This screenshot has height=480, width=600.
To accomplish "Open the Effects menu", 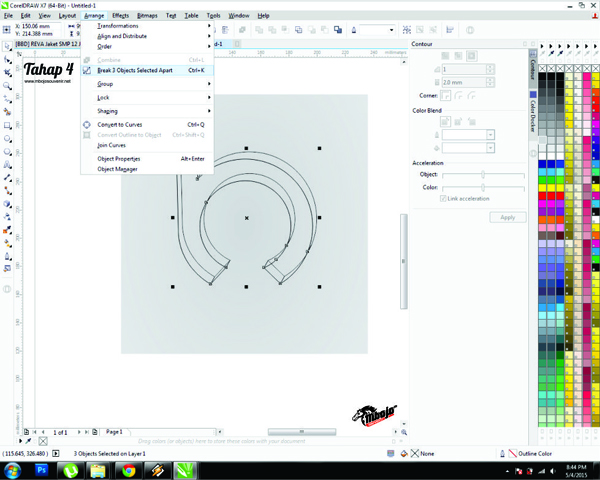I will (x=120, y=16).
